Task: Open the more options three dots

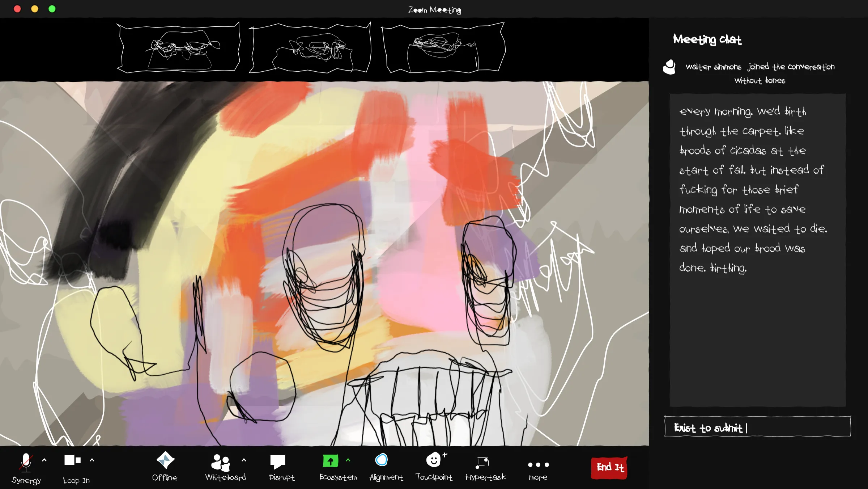Action: (x=538, y=465)
